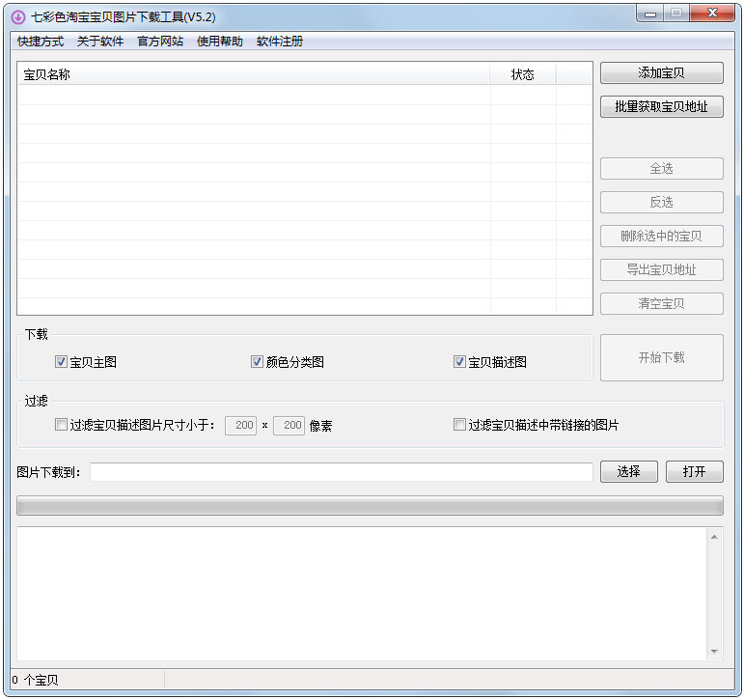Toggle the 宝贝主图 checkbox

tap(62, 362)
